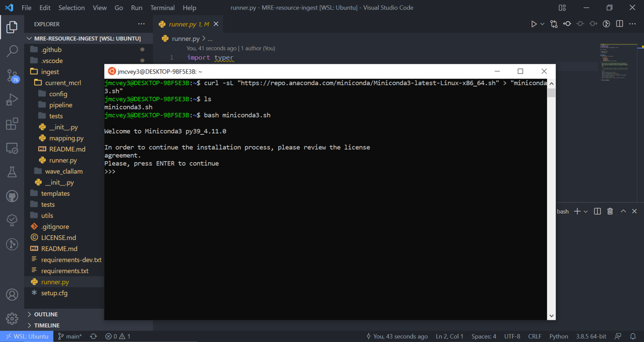The height and width of the screenshot is (342, 644).
Task: Open Source Control view with 76 badge
Action: (12, 75)
